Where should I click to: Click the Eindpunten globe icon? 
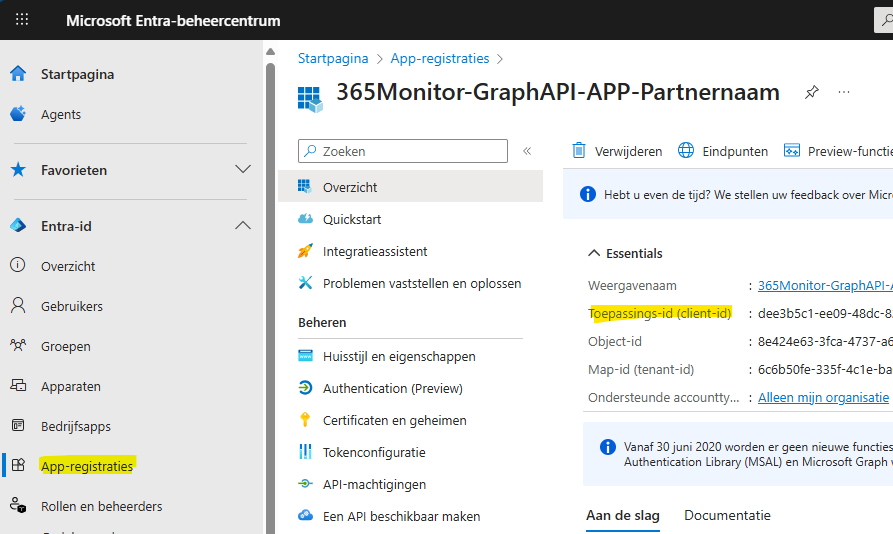point(686,150)
